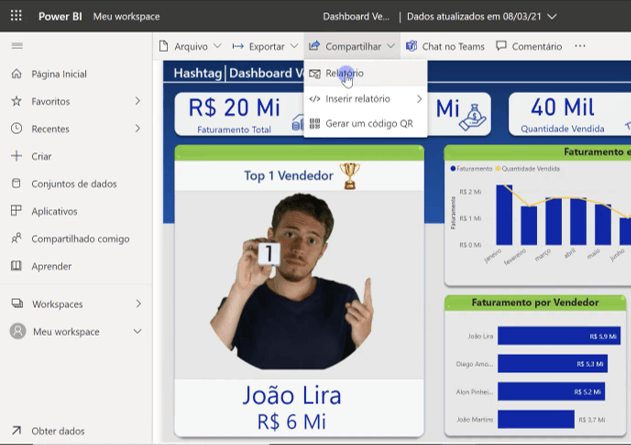The height and width of the screenshot is (445, 631).
Task: Open Página Inicial link text
Action: 59,74
